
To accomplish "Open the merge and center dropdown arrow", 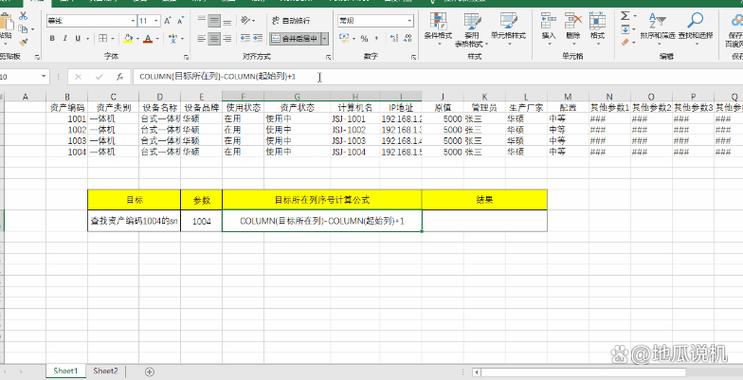I will pos(324,39).
